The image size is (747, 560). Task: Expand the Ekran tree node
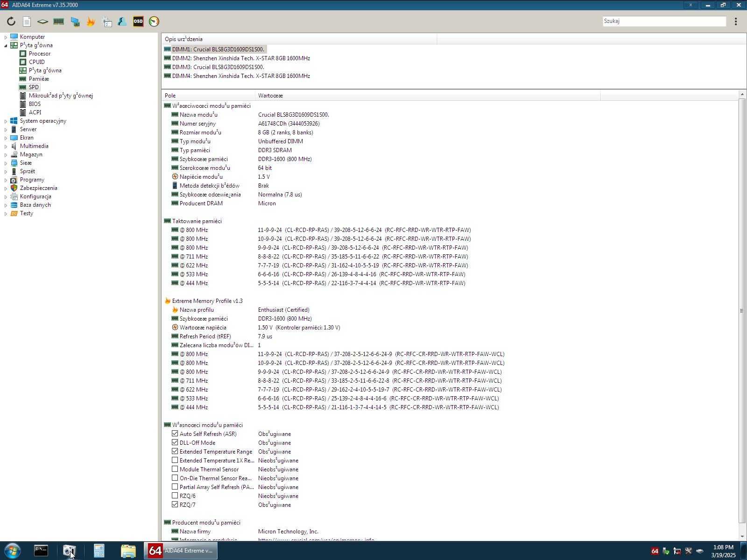coord(6,138)
